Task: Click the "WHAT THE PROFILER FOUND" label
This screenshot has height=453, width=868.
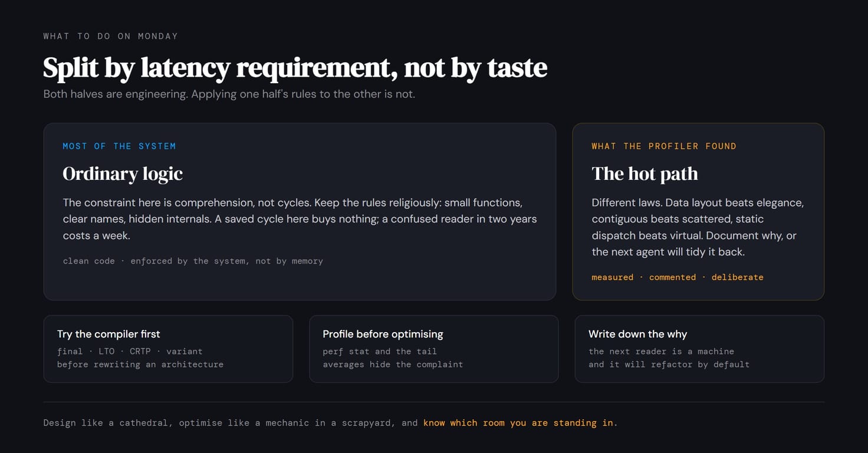Action: pyautogui.click(x=664, y=146)
